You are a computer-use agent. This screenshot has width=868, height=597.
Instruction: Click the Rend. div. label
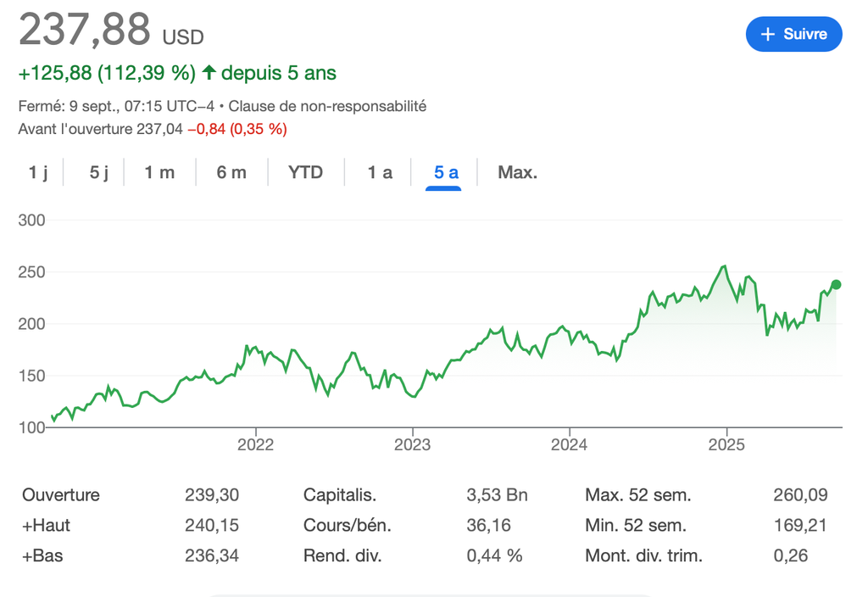coord(342,555)
